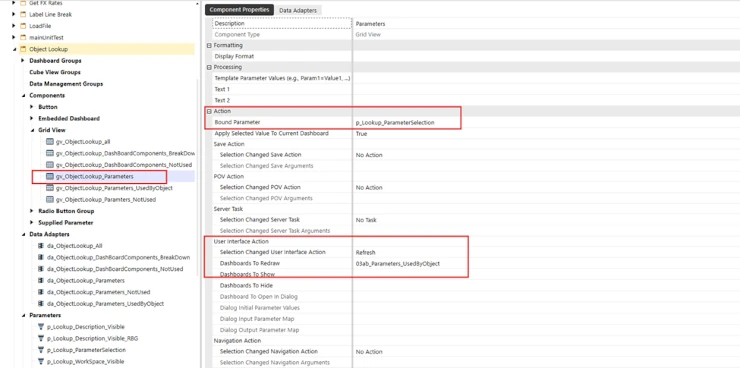740x368 pixels.
Task: Edit the Description value Parameters
Action: point(546,24)
